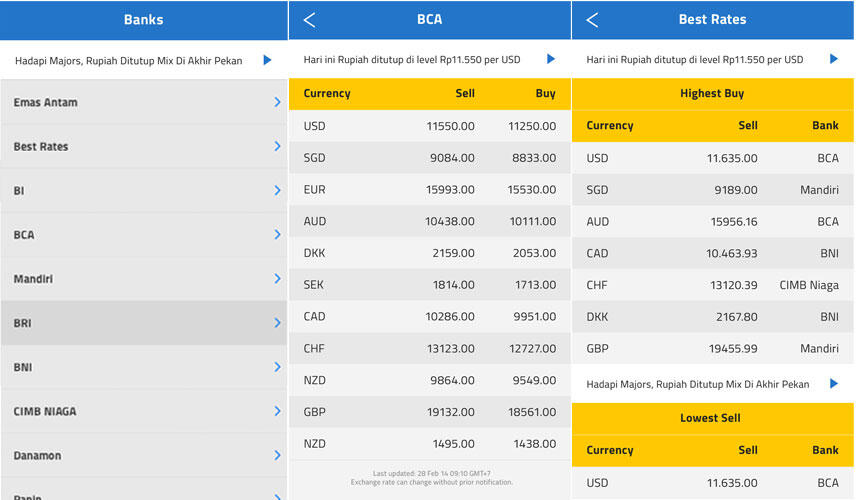Viewport: 856px width, 500px height.
Task: Select AUD sell value 10438.00
Action: (x=450, y=221)
